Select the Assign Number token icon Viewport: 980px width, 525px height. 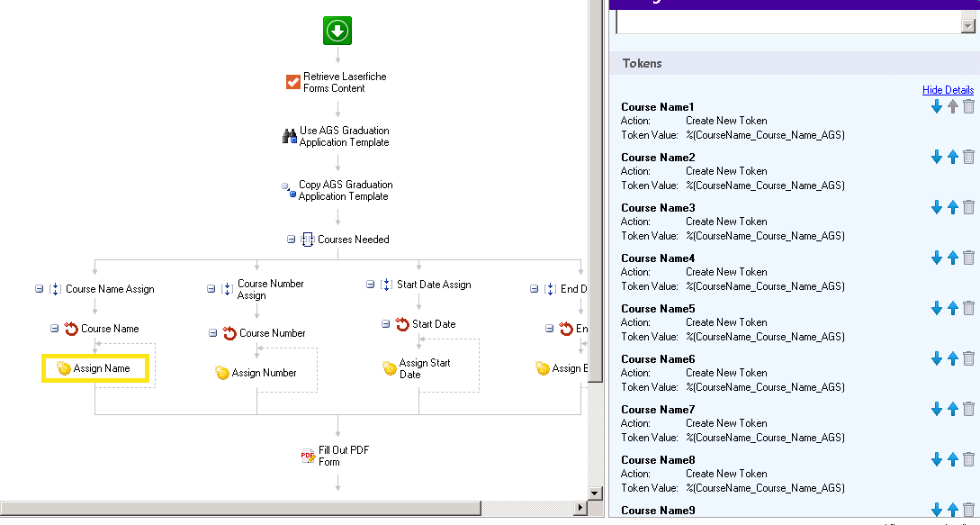click(222, 373)
